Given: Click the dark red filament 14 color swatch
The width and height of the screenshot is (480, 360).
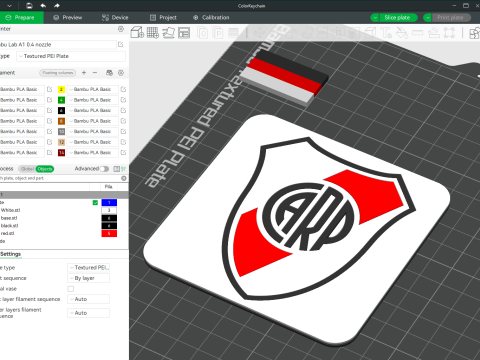Looking at the screenshot, I should tap(61, 152).
